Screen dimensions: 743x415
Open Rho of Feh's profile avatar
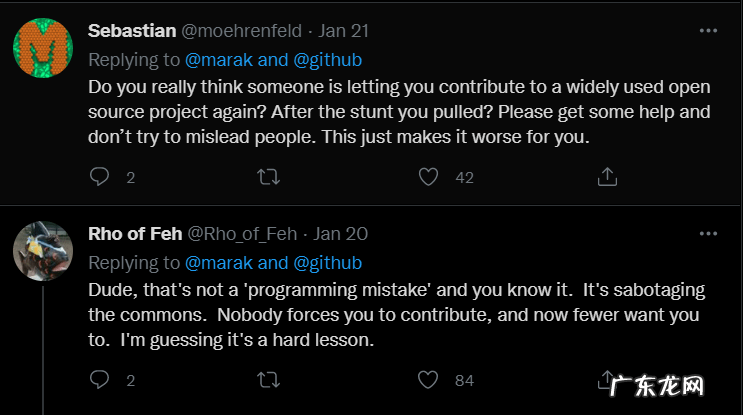(x=42, y=250)
